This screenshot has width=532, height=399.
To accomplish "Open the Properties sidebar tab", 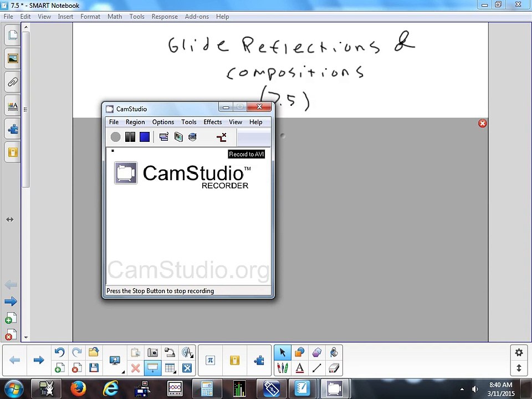I will 13,106.
